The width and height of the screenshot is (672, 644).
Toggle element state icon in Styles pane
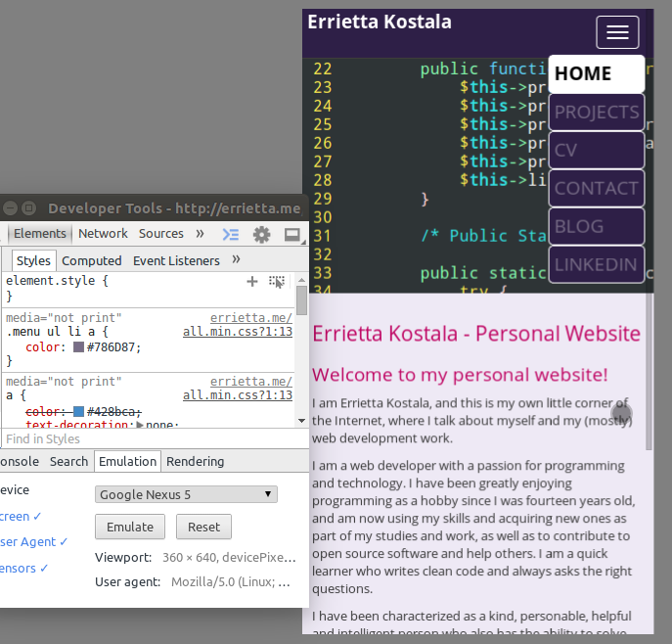[x=277, y=281]
